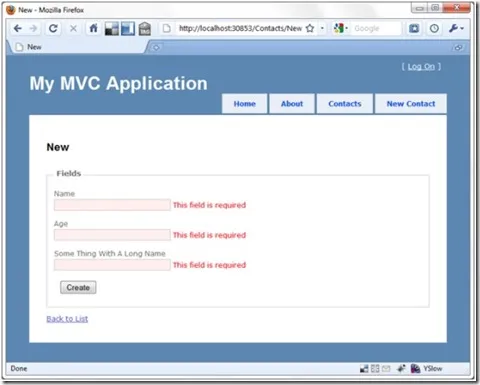Open the address bar history dropdown

(322, 28)
